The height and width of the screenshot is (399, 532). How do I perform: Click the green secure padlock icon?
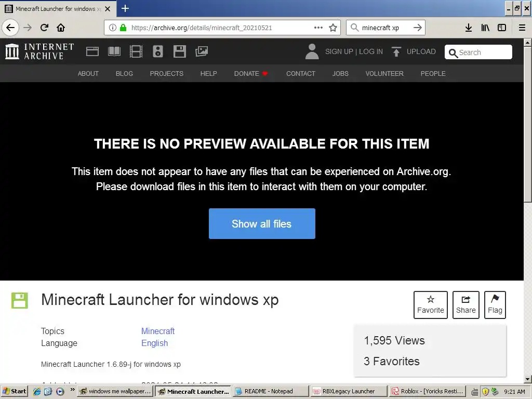tap(123, 28)
